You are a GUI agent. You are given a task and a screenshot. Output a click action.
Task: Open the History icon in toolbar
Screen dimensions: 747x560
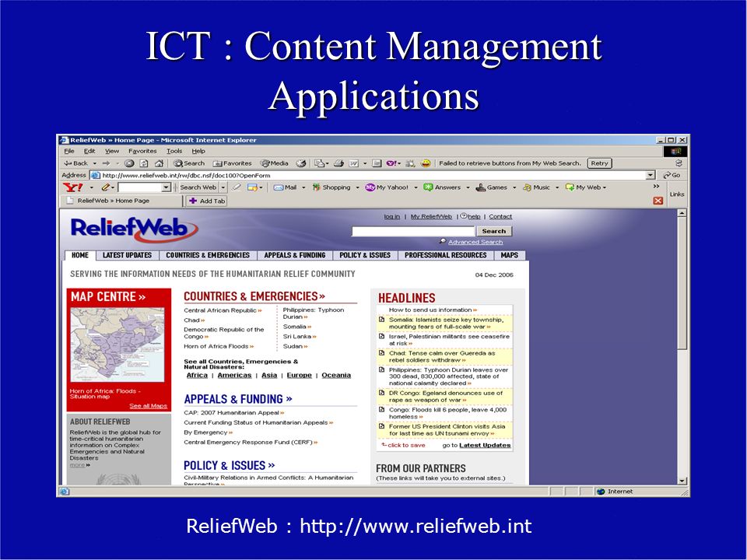click(300, 163)
